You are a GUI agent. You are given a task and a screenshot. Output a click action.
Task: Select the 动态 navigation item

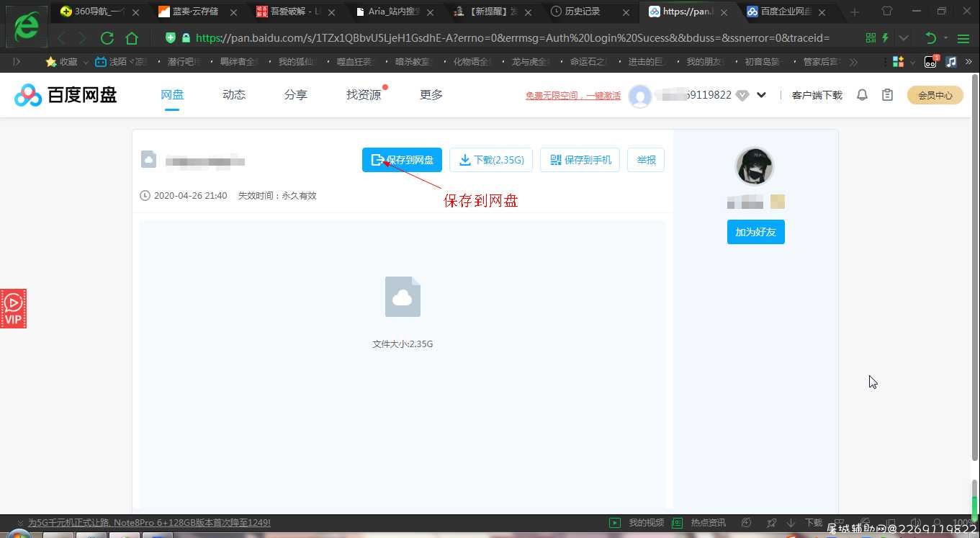234,95
